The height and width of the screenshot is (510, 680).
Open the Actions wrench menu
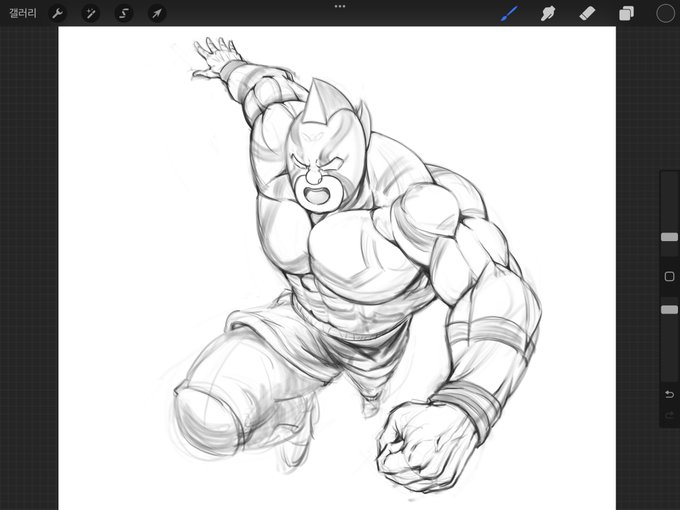58,13
